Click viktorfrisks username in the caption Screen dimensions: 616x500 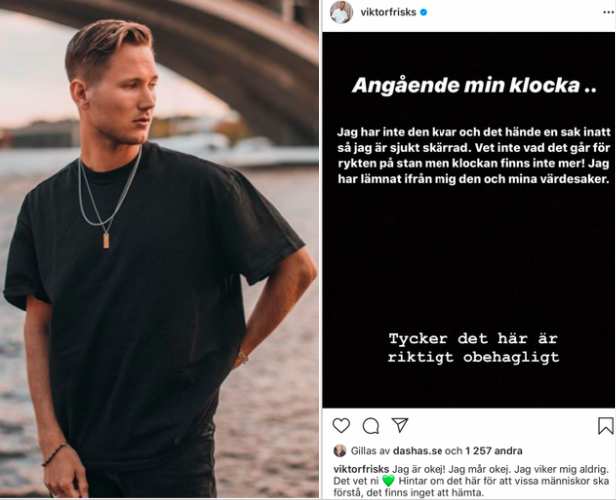(361, 469)
